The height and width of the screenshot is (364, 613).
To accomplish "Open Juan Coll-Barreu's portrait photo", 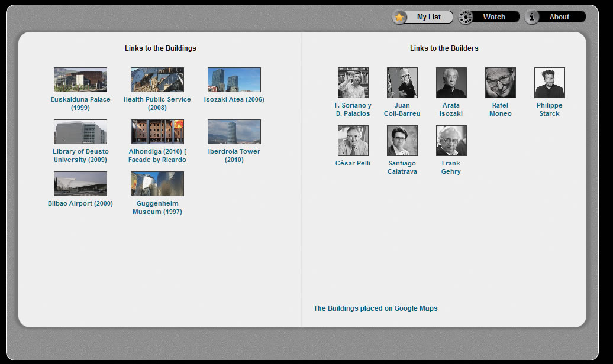I will click(x=402, y=82).
